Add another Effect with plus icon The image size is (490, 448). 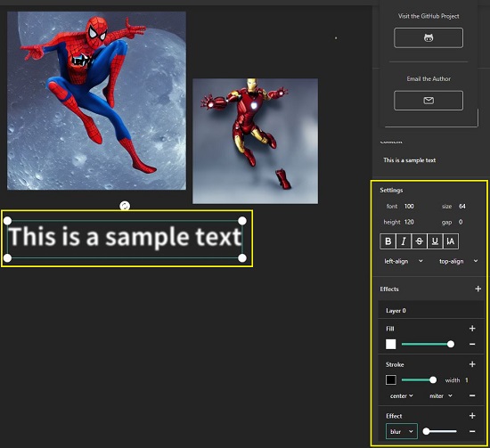tap(472, 416)
